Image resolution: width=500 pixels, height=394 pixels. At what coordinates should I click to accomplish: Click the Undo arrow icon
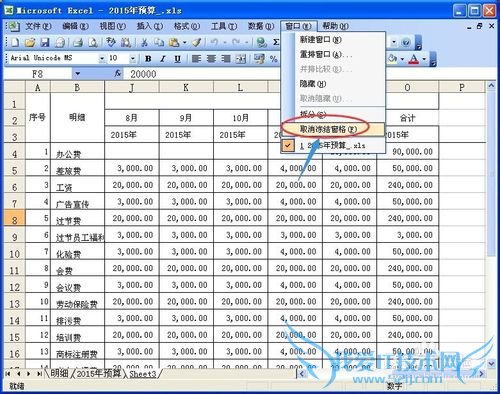click(214, 42)
